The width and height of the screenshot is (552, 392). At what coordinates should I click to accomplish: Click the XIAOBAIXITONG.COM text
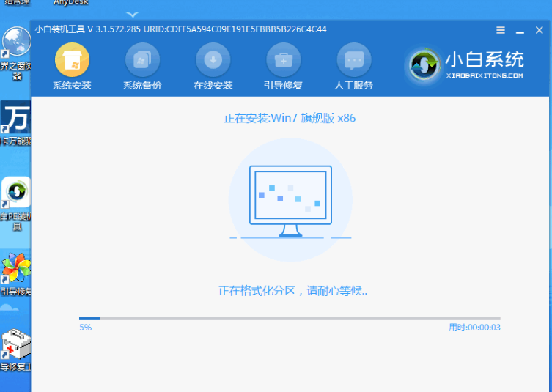(485, 75)
